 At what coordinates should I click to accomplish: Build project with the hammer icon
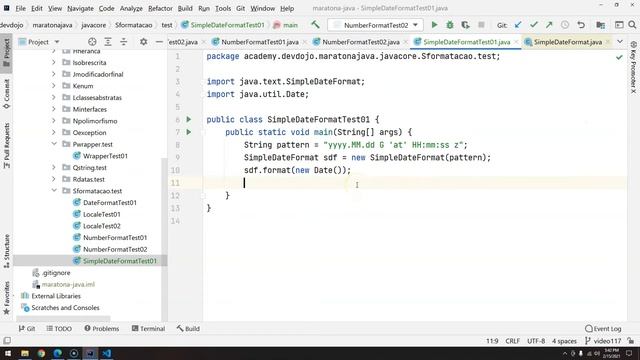click(x=316, y=25)
